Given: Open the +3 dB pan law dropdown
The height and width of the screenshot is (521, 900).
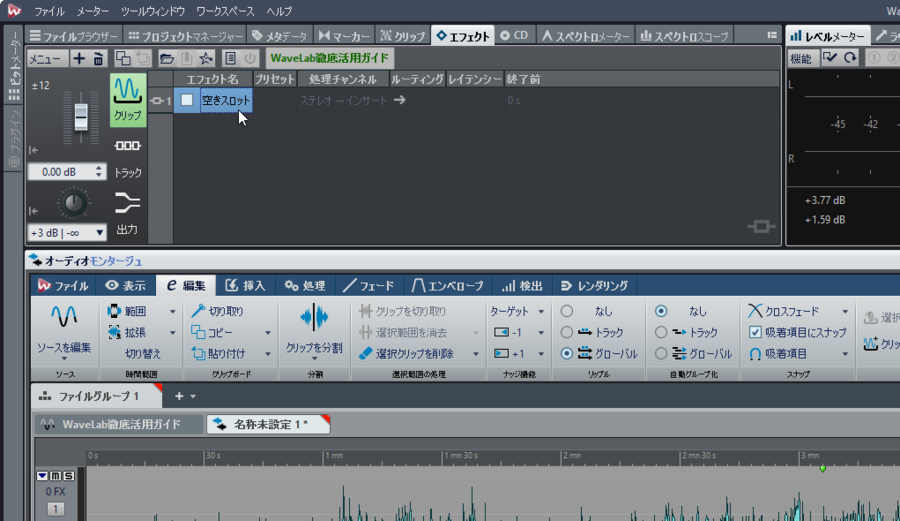Looking at the screenshot, I should [x=67, y=232].
